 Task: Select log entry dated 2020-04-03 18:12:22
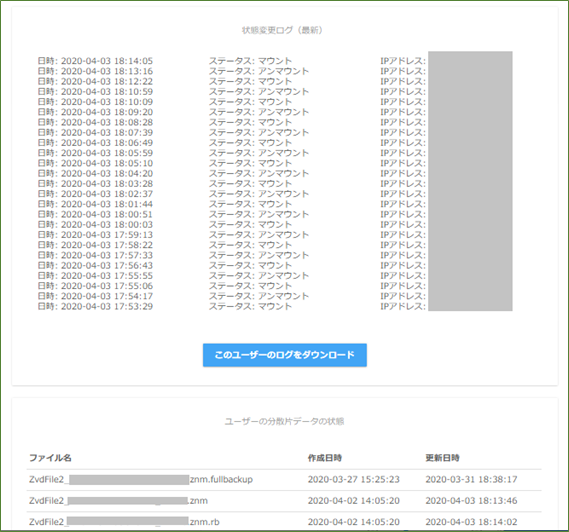[95, 81]
